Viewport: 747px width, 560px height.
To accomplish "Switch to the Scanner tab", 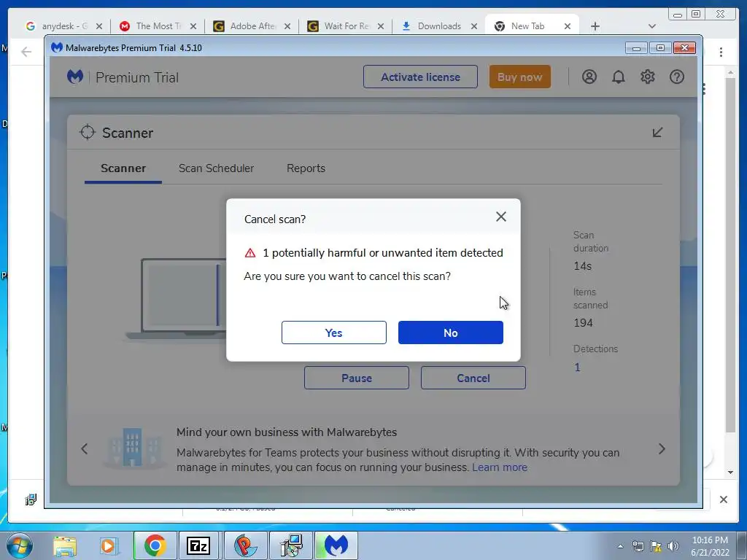I will coord(123,168).
